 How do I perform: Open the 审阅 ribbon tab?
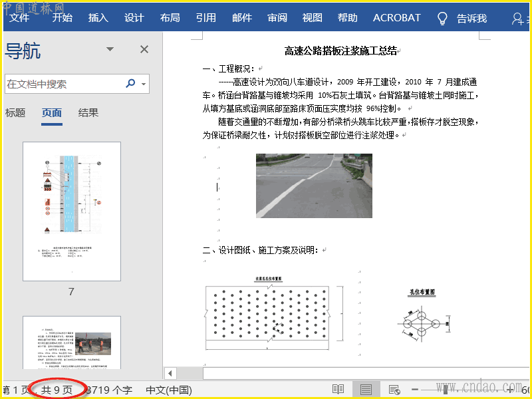pos(277,18)
